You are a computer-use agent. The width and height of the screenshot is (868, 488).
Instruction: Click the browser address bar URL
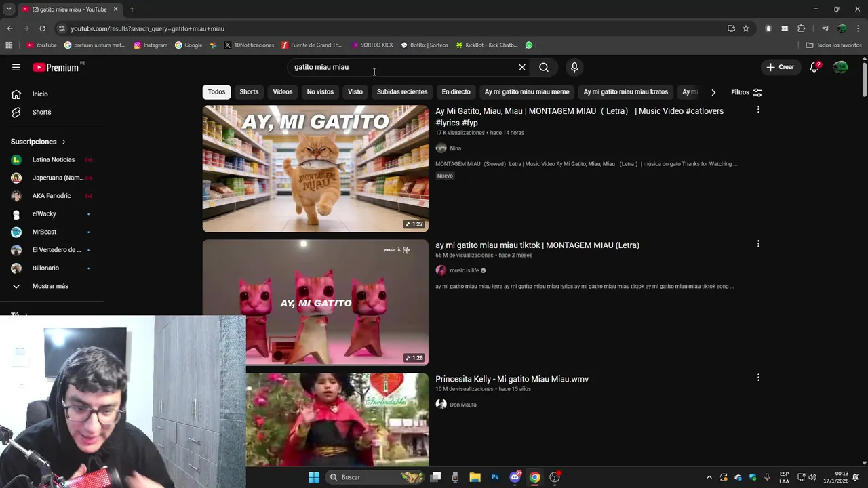pyautogui.click(x=147, y=28)
